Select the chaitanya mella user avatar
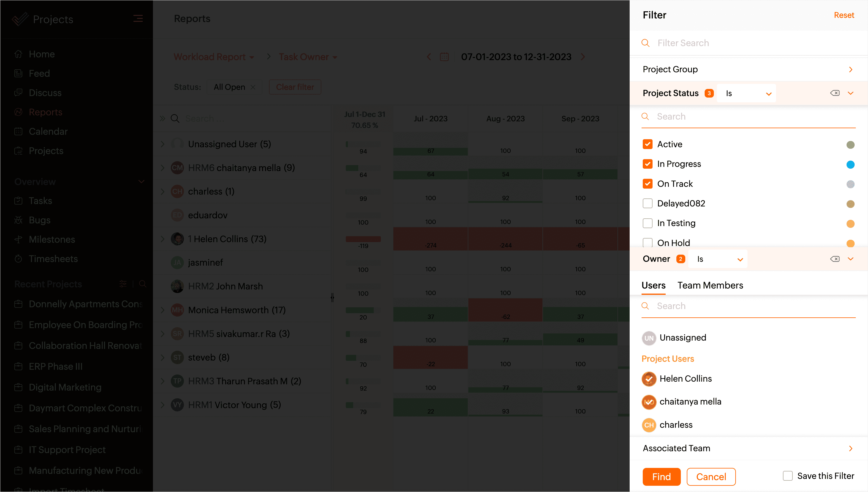The image size is (868, 492). pos(649,402)
